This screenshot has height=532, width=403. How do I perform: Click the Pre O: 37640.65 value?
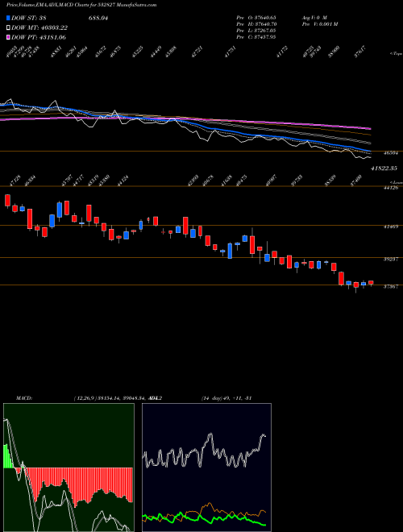click(x=256, y=17)
